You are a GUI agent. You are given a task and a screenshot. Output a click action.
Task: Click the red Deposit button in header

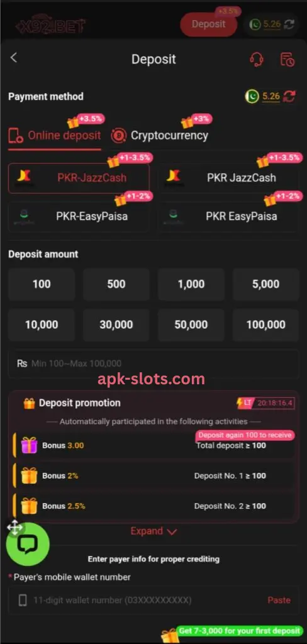[x=208, y=25]
